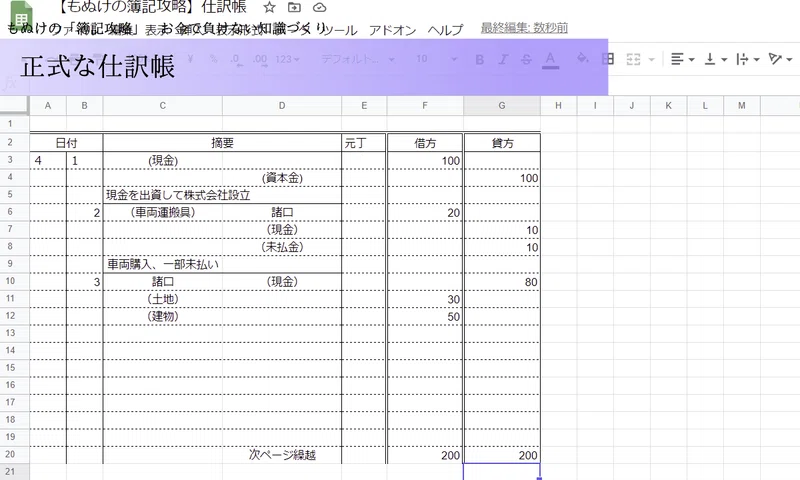Select row 10 header
This screenshot has height=480, width=800.
tap(10, 281)
